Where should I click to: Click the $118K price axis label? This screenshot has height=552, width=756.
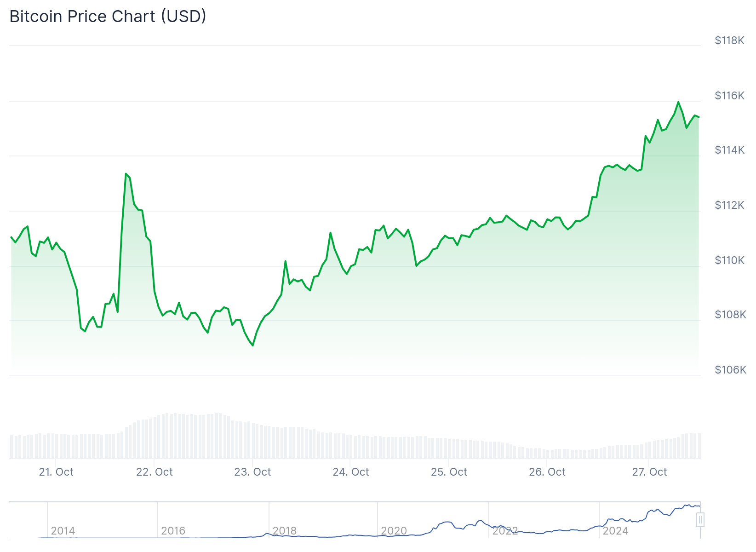(x=729, y=40)
